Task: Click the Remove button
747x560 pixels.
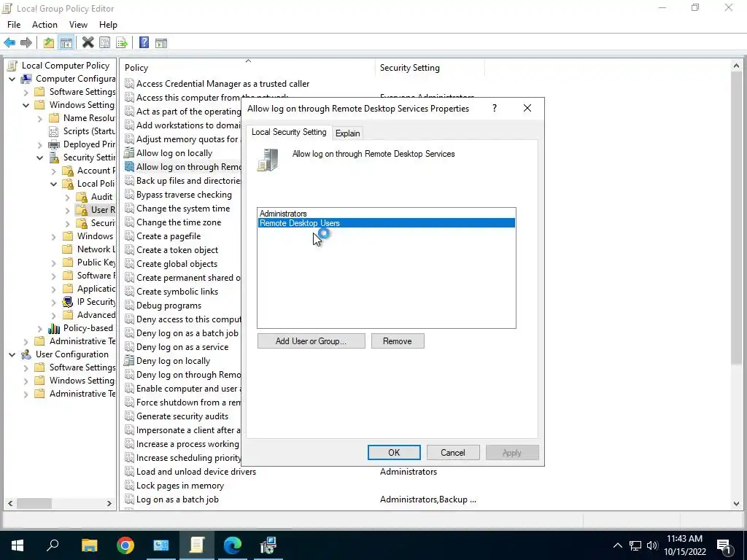Action: (398, 341)
